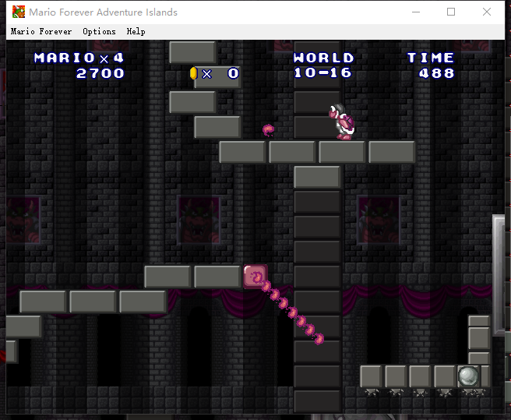Click the small pink fireball above the platform

pyautogui.click(x=268, y=130)
